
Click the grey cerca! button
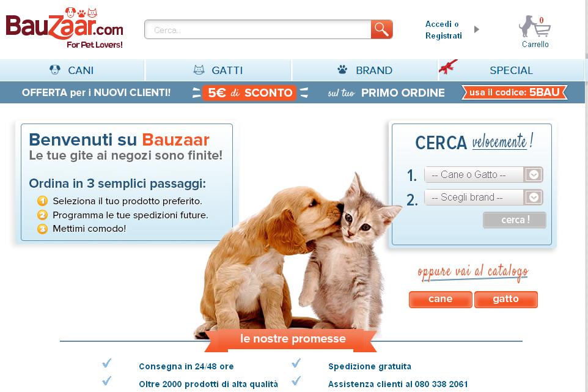[x=515, y=220]
